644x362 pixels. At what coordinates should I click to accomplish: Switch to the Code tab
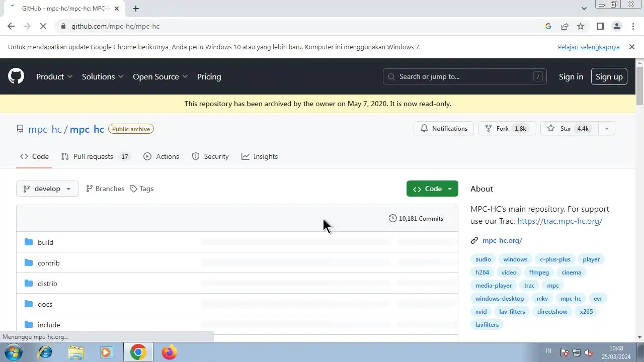(x=34, y=156)
